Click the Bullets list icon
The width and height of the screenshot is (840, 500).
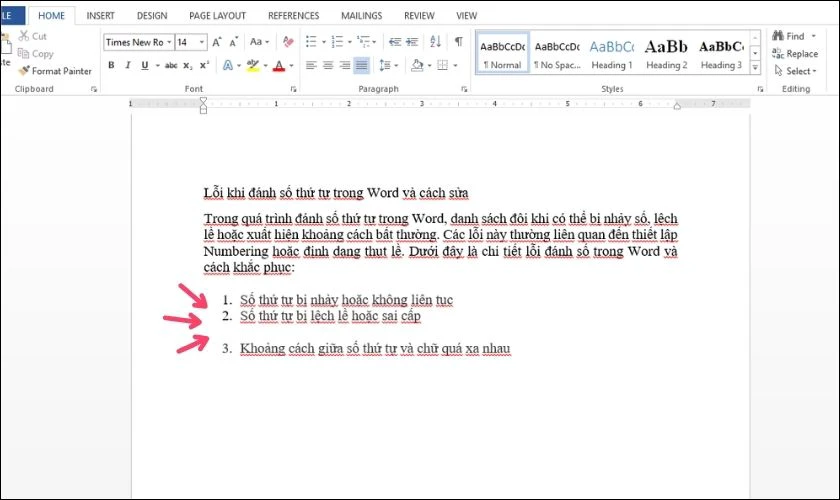click(x=311, y=42)
